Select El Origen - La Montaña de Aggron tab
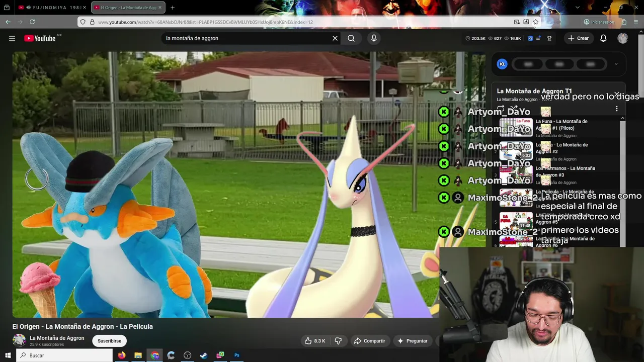Image resolution: width=644 pixels, height=362 pixels. (128, 8)
